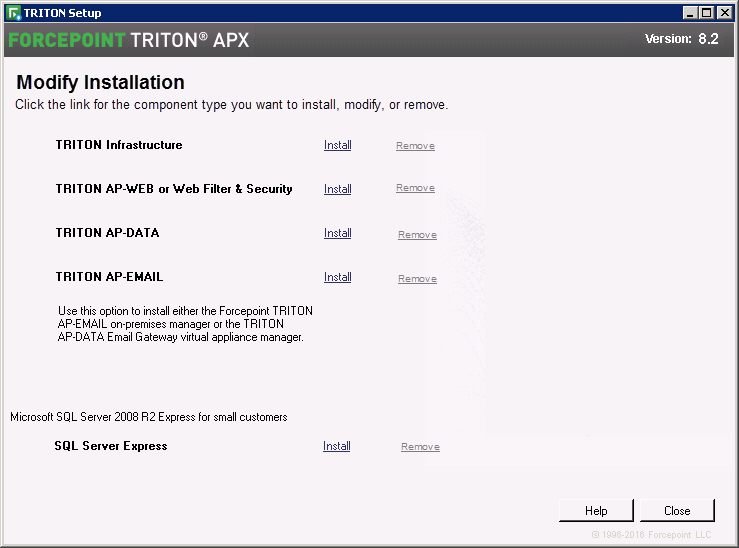Click the TRITON Infrastructure label
Viewport: 739px width, 548px height.
coord(119,145)
